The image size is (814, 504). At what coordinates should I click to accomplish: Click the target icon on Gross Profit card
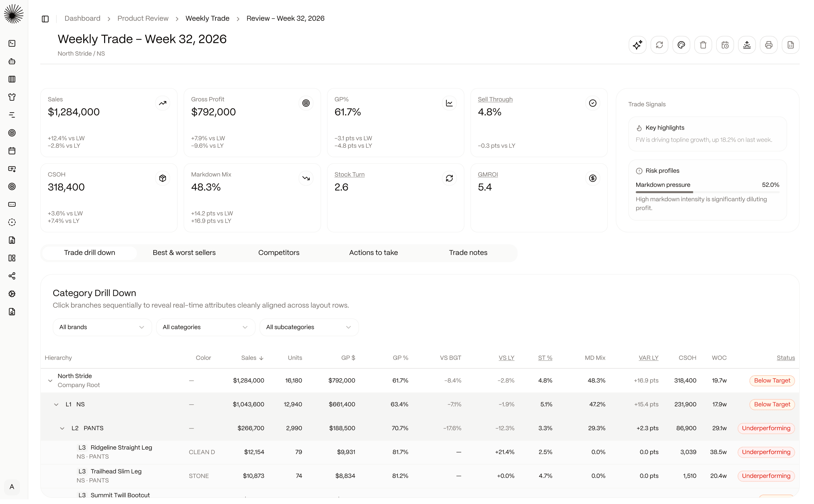[306, 103]
